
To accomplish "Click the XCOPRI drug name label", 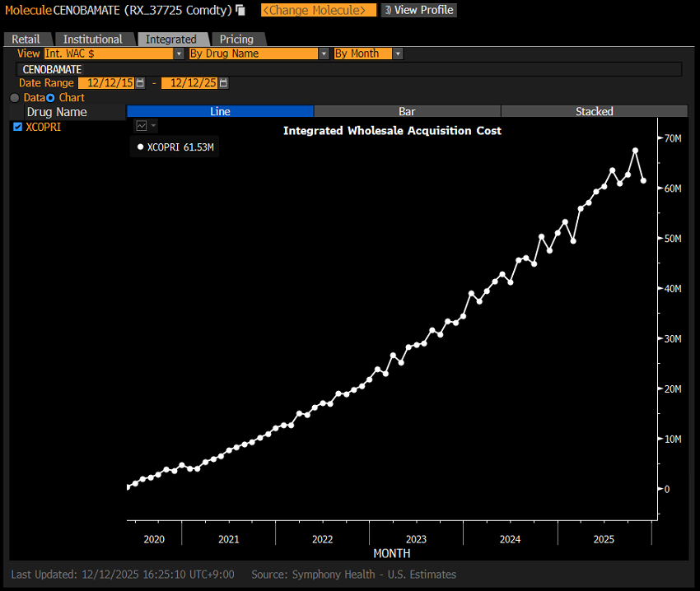I will [x=44, y=127].
